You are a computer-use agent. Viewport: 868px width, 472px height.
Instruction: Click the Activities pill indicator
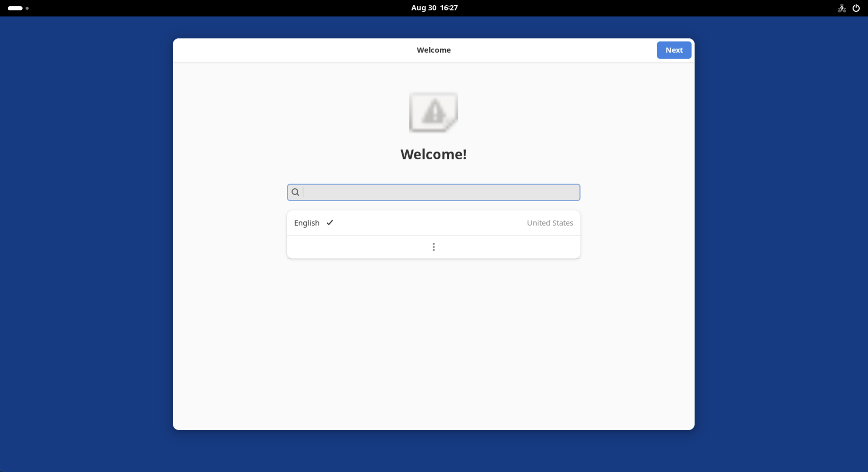point(15,8)
